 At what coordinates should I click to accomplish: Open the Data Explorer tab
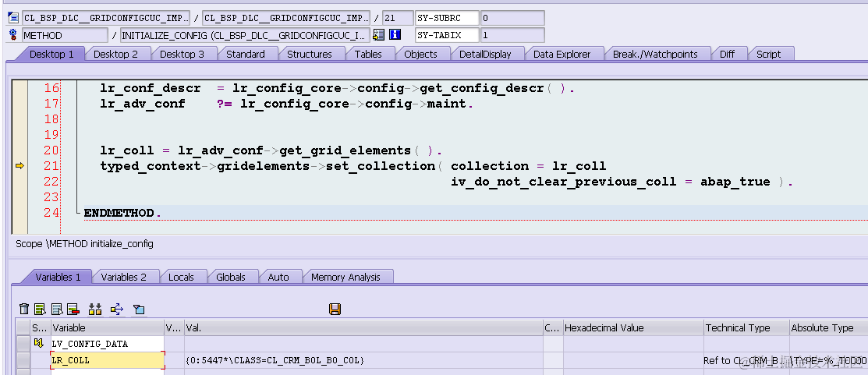[562, 55]
